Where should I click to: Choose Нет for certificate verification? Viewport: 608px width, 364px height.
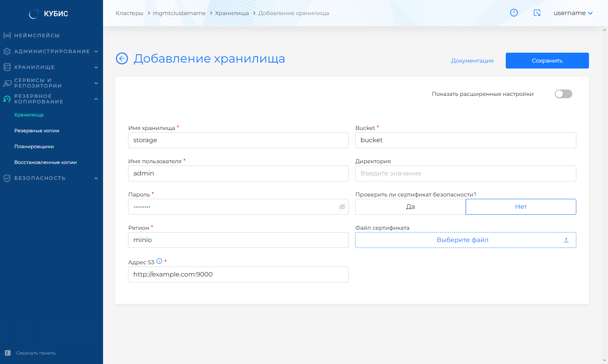coord(520,207)
